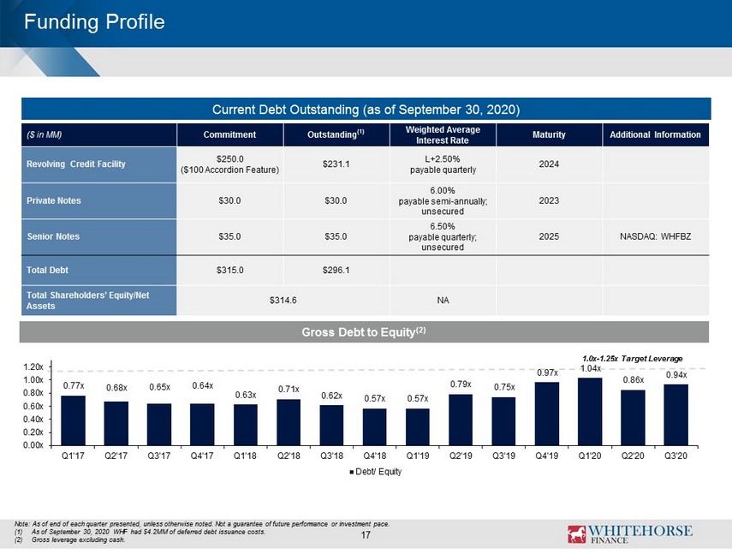
Task: Select the 6.00% payable semi-annually cell
Action: coord(443,200)
